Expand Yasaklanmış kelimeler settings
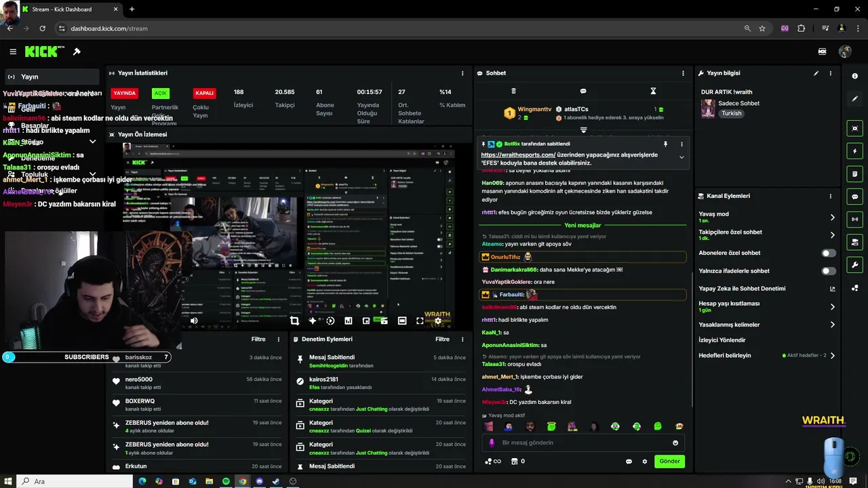Viewport: 868px width, 488px height. [833, 325]
